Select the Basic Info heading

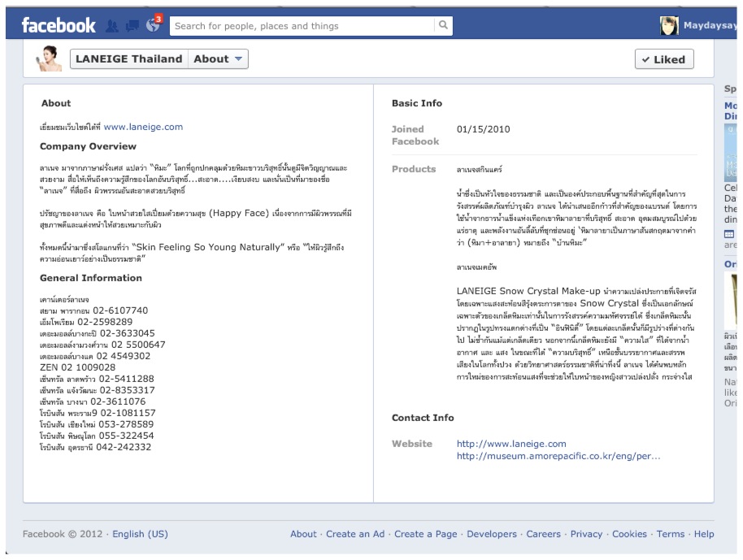pos(417,103)
